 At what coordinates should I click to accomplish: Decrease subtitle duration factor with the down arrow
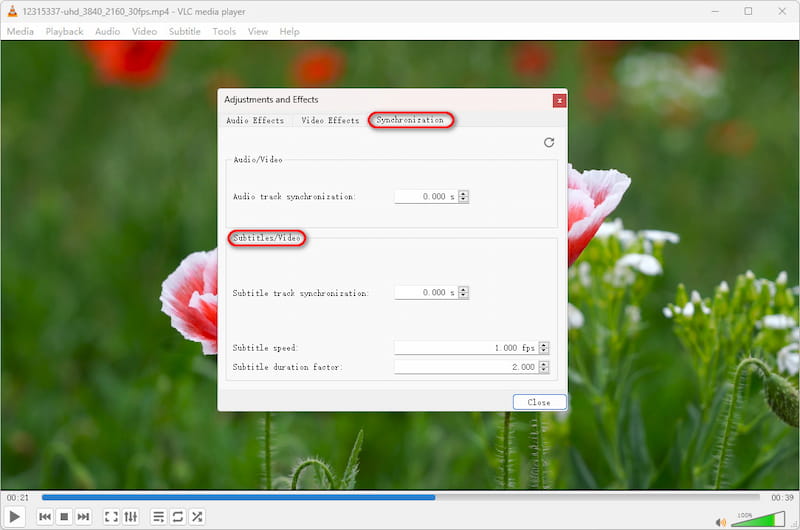pyautogui.click(x=544, y=370)
